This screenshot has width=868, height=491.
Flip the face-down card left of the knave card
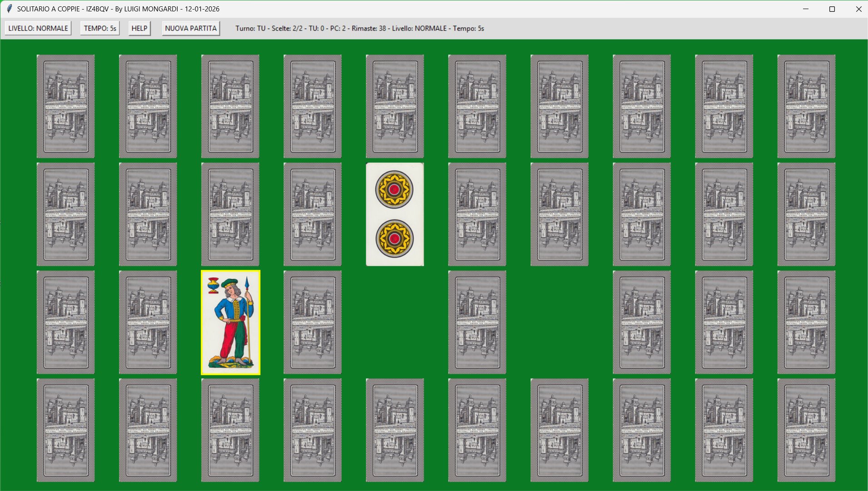click(148, 322)
